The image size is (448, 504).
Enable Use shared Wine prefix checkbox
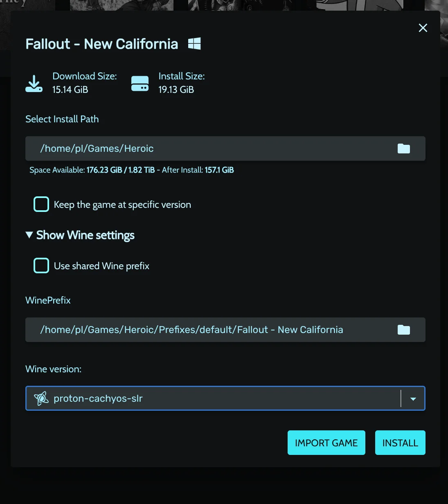pos(41,265)
